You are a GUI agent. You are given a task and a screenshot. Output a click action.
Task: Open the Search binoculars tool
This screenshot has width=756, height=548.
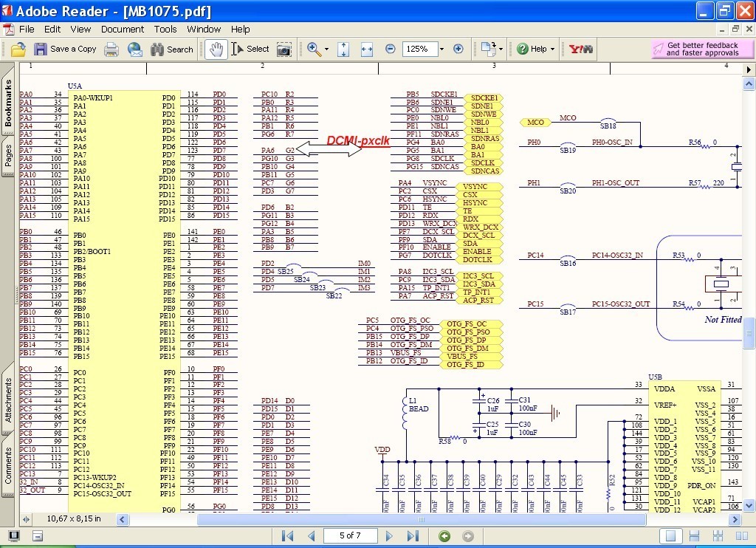[x=171, y=49]
